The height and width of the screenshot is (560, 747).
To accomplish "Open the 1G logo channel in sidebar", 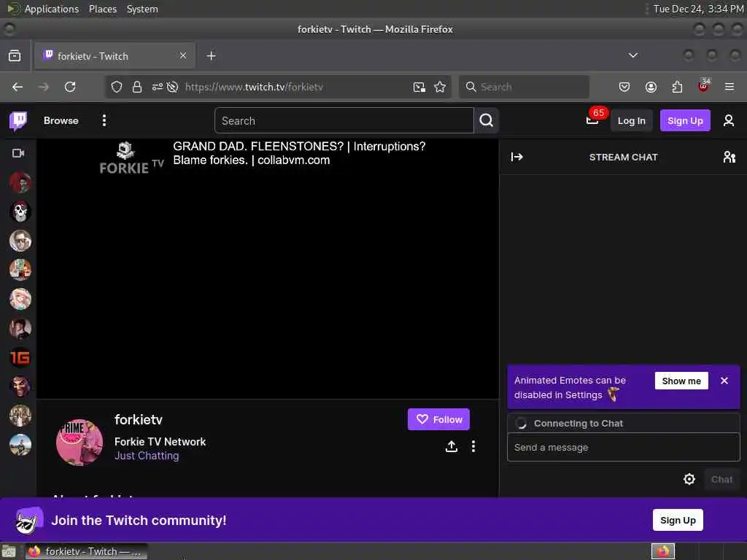I will click(x=20, y=357).
